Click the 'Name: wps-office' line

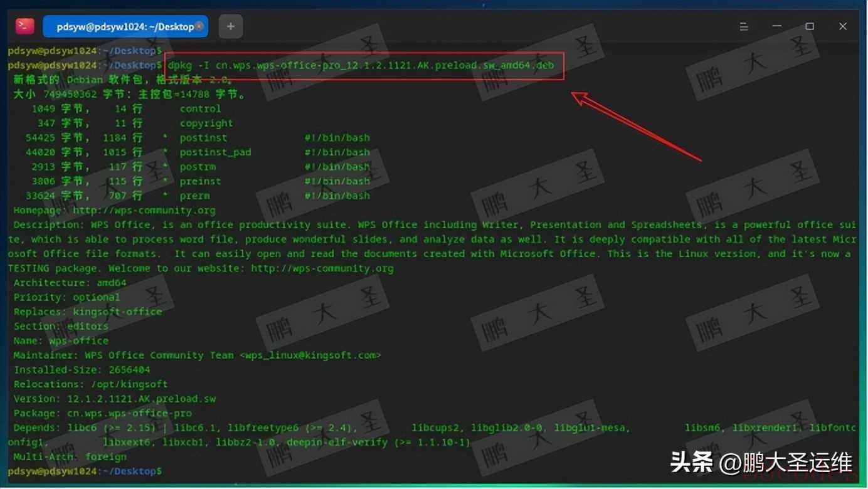tap(61, 340)
